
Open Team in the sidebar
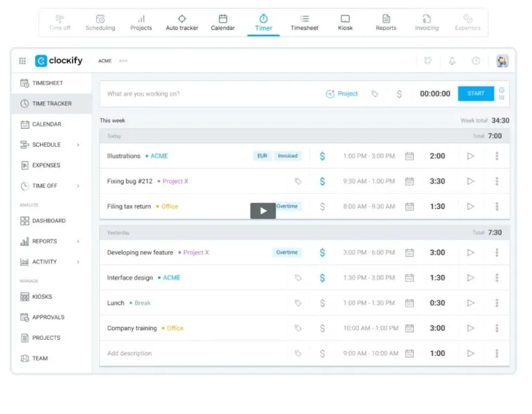(x=51, y=358)
